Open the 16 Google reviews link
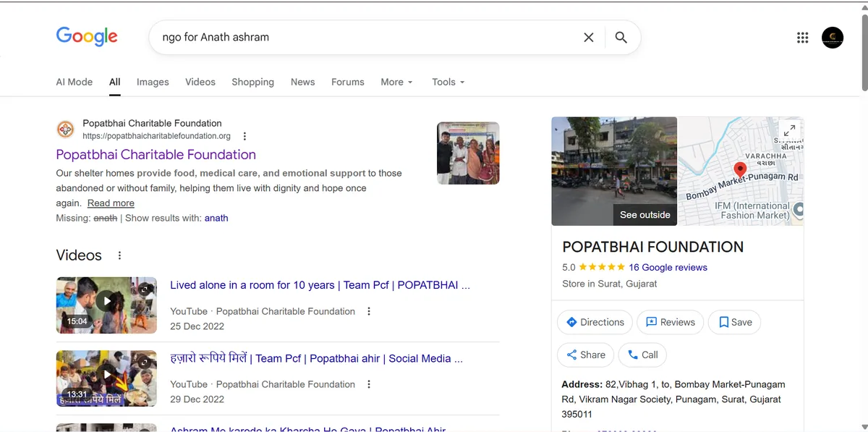This screenshot has width=868, height=432. click(668, 267)
